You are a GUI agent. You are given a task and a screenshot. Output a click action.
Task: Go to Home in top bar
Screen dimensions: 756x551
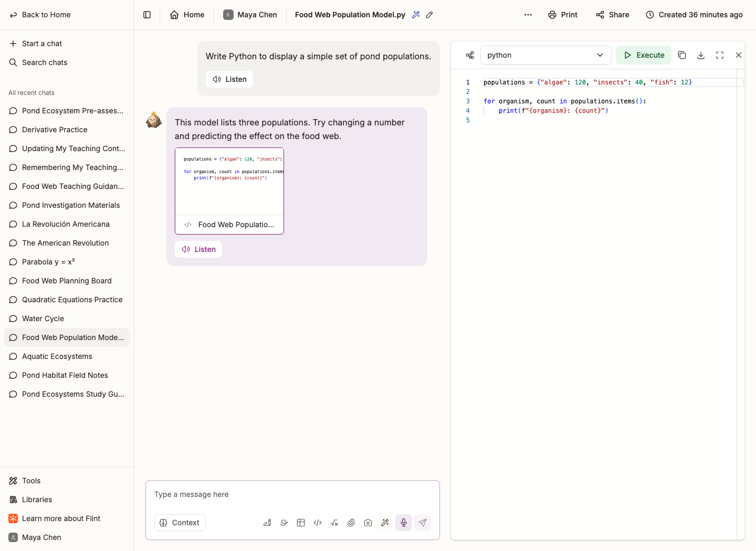click(x=187, y=15)
